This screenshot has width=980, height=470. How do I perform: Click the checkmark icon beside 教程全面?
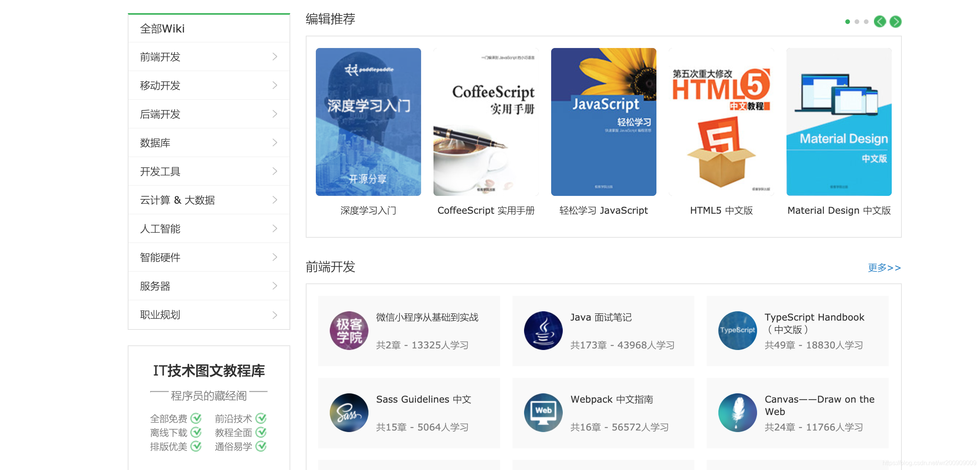click(x=261, y=432)
